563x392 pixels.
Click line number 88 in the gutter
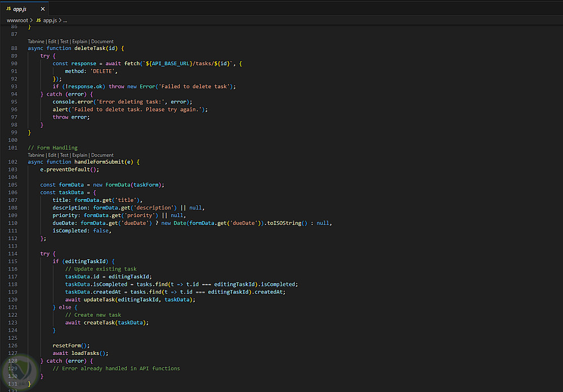pyautogui.click(x=14, y=48)
